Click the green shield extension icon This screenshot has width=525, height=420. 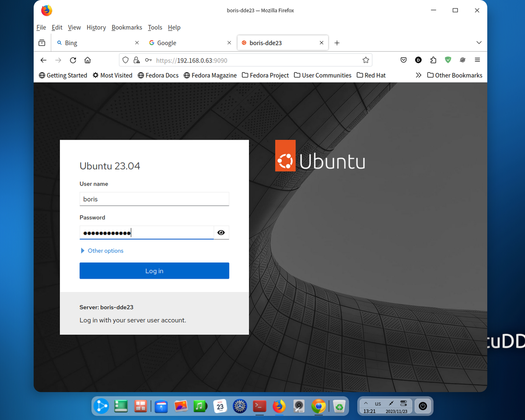pyautogui.click(x=448, y=60)
